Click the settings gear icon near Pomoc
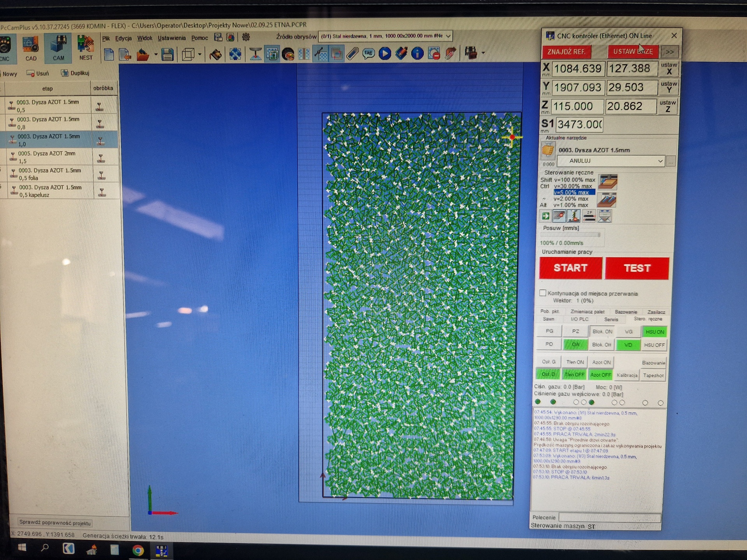The height and width of the screenshot is (560, 747). tap(246, 37)
